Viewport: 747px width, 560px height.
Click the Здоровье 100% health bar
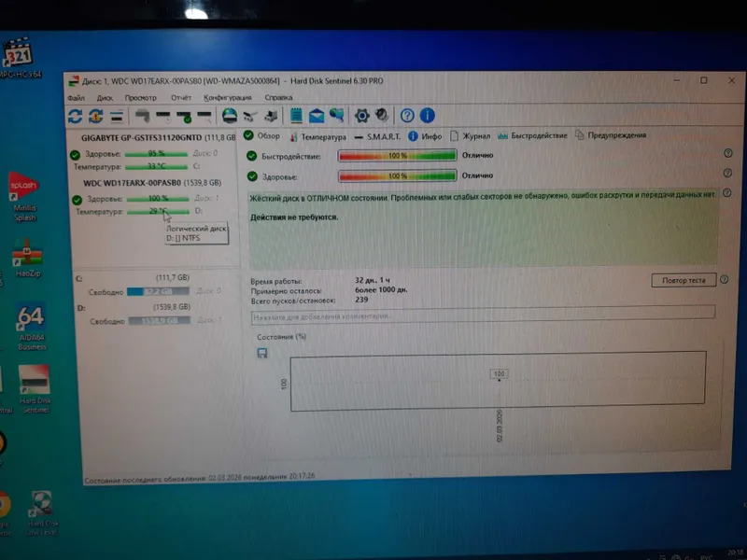[398, 175]
